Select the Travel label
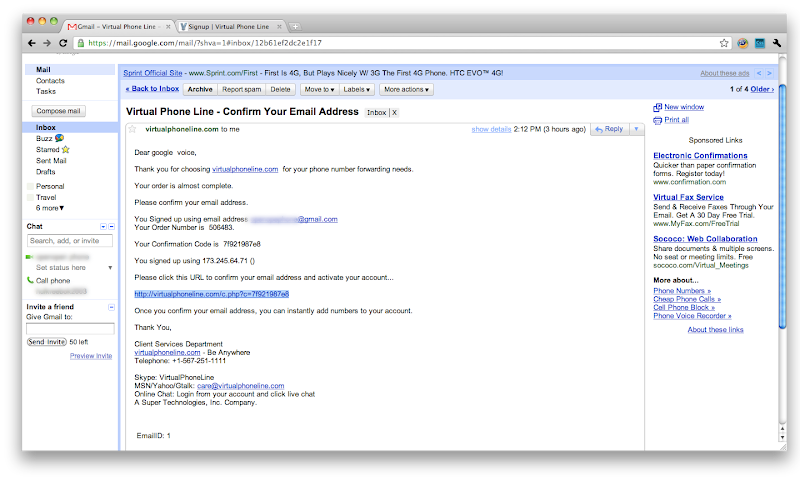The width and height of the screenshot is (800, 481). pos(46,197)
